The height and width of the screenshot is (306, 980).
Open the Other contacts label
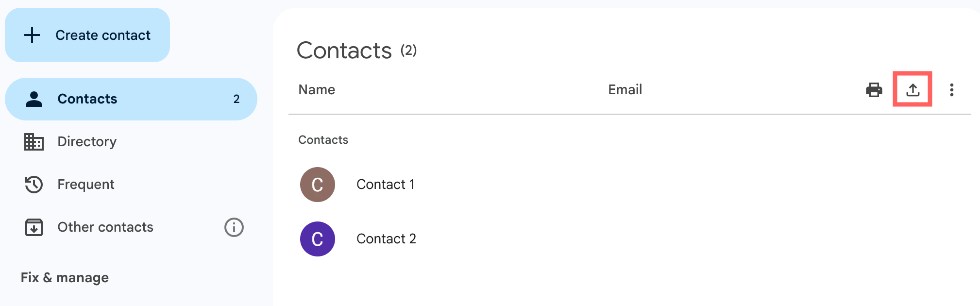[x=105, y=227]
